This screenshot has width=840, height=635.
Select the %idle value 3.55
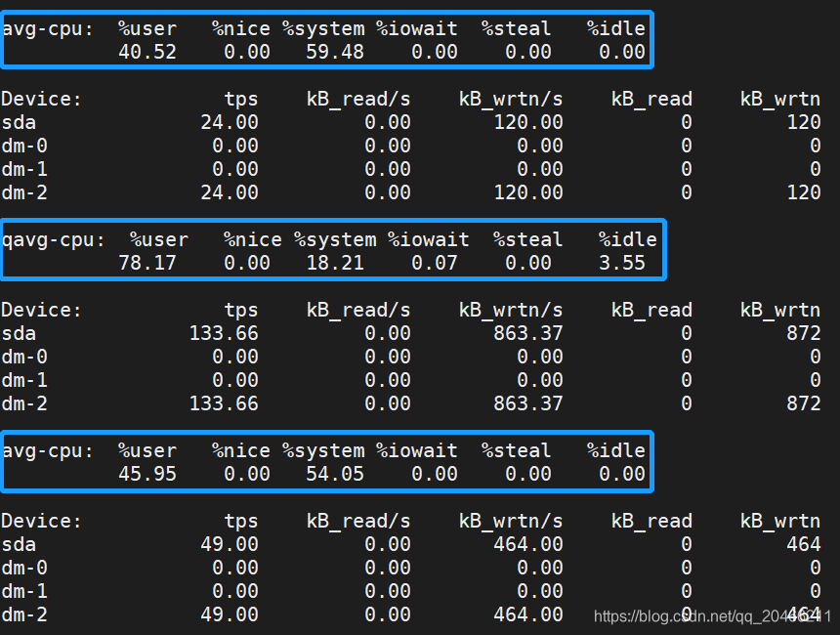tap(622, 263)
